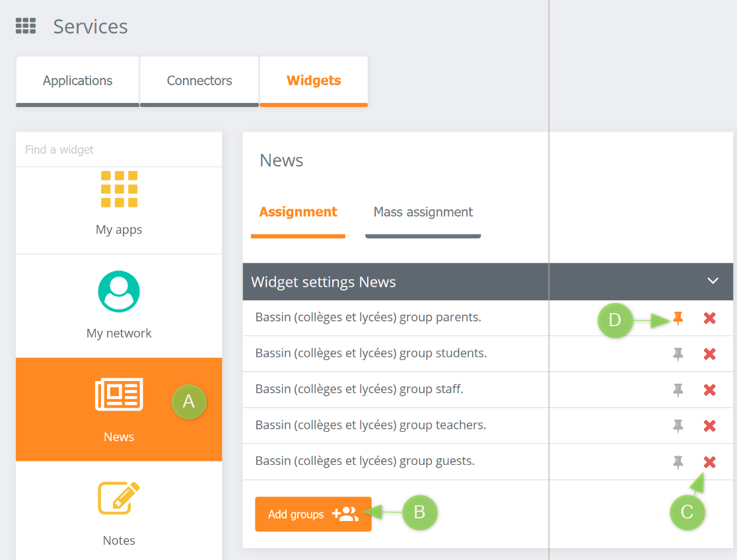
Task: Toggle the pin for the teachers group
Action: click(678, 425)
